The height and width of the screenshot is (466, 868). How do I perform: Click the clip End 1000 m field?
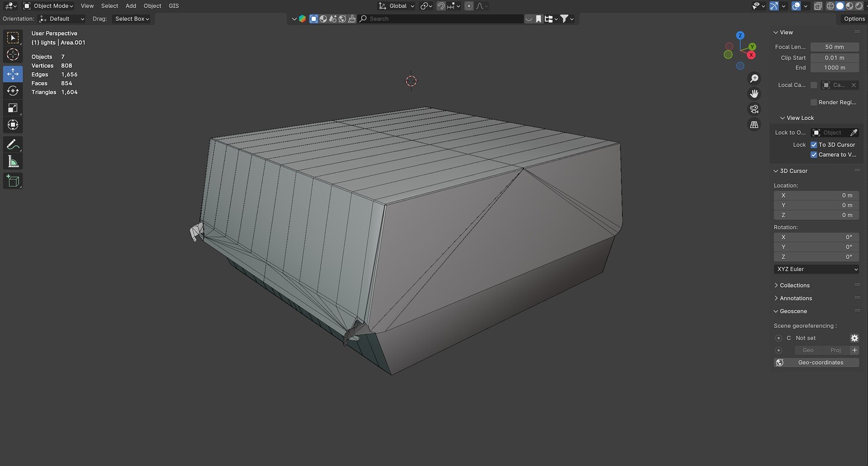pyautogui.click(x=834, y=68)
